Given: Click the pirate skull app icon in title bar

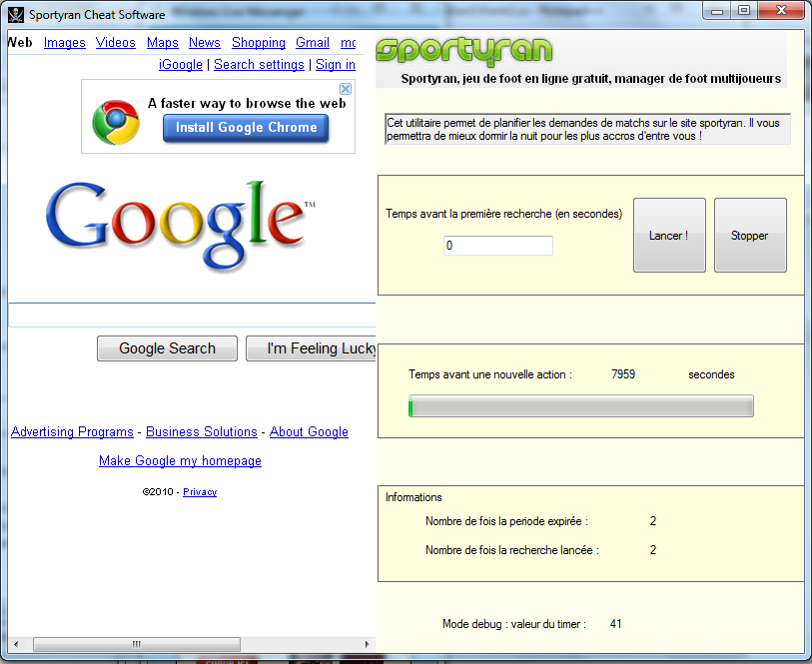Looking at the screenshot, I should click(x=16, y=15).
